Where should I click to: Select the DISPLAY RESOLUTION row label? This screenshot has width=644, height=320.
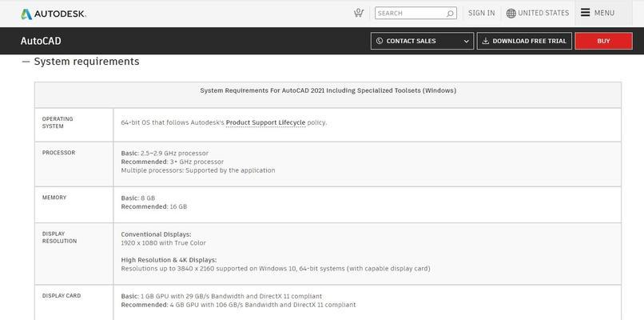click(x=60, y=238)
